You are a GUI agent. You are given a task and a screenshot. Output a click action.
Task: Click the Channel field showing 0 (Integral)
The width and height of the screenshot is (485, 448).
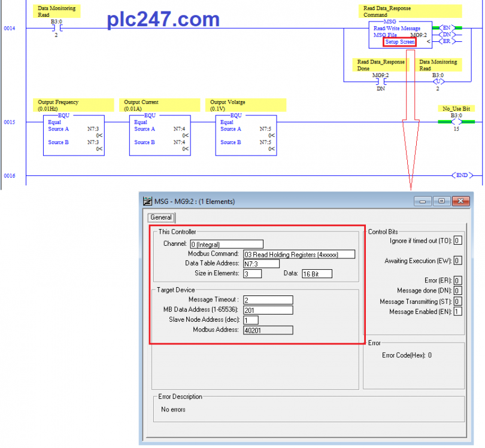[x=227, y=244]
